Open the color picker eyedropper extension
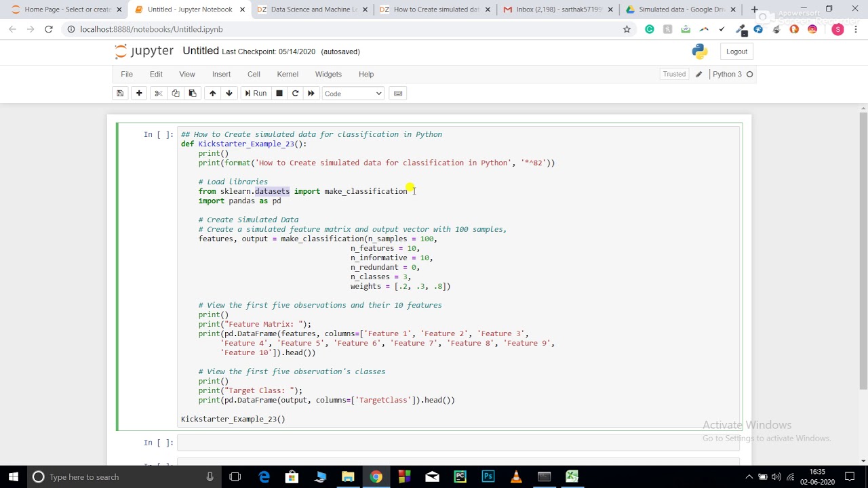 click(x=740, y=29)
